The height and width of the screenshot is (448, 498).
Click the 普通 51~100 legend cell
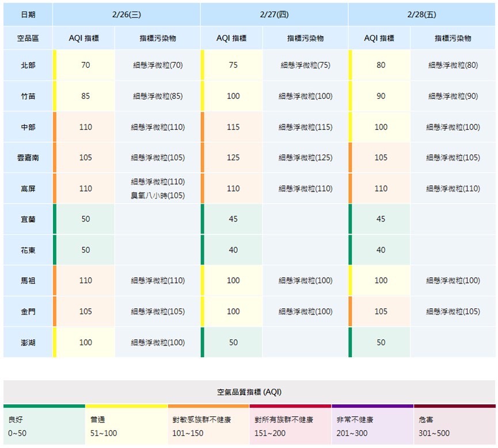[x=127, y=424]
